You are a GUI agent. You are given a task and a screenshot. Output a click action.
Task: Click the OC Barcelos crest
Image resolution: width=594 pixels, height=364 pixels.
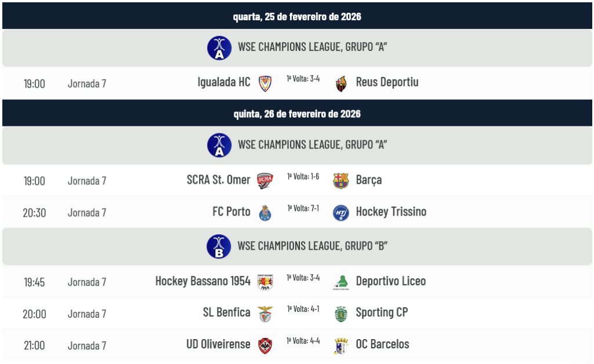click(341, 345)
